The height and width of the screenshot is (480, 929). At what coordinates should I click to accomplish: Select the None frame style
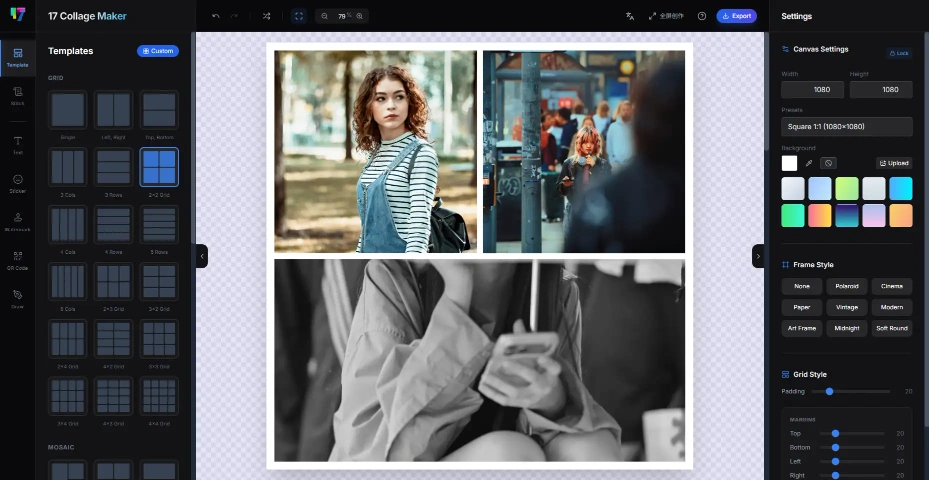802,286
